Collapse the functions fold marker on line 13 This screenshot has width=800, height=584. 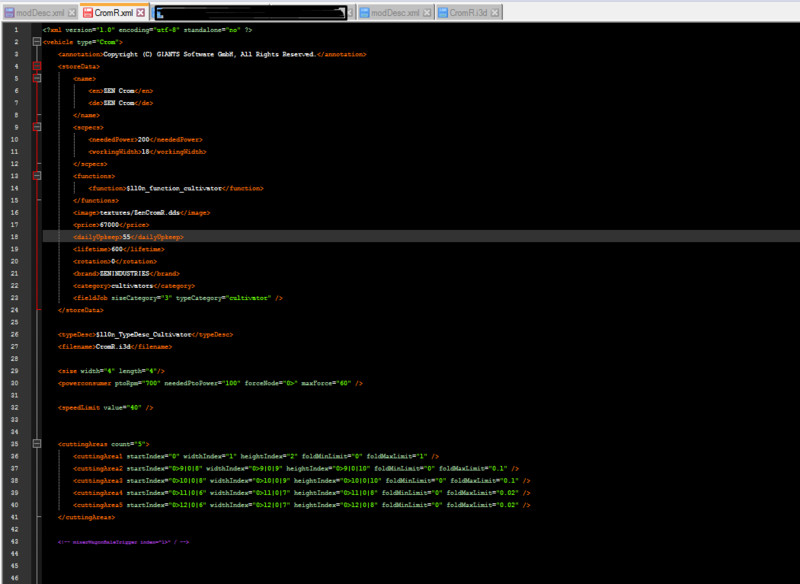37,175
